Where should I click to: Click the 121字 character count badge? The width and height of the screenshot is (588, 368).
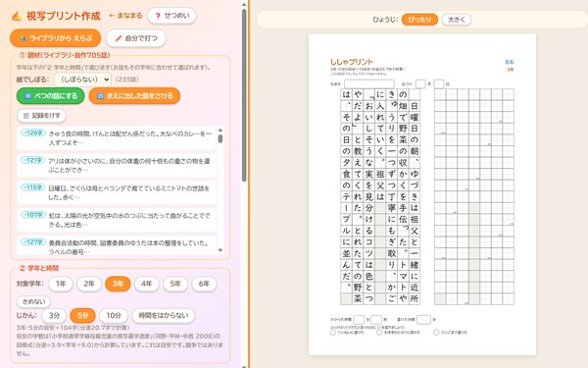(x=33, y=160)
